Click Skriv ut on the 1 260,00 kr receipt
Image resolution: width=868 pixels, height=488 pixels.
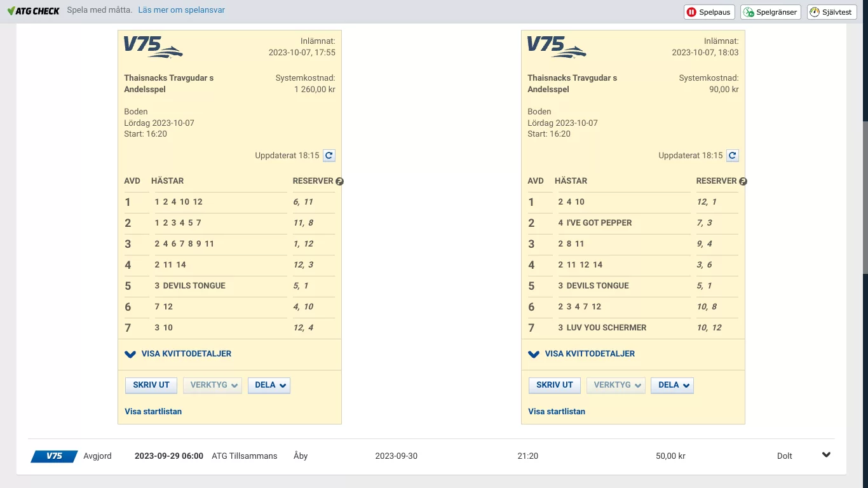(151, 385)
